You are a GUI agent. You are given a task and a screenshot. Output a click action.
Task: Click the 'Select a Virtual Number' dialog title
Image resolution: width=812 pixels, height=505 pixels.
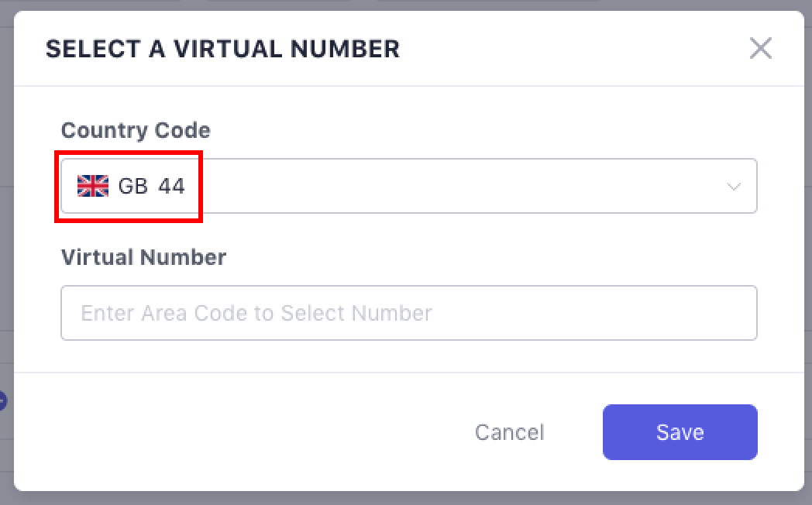coord(222,49)
